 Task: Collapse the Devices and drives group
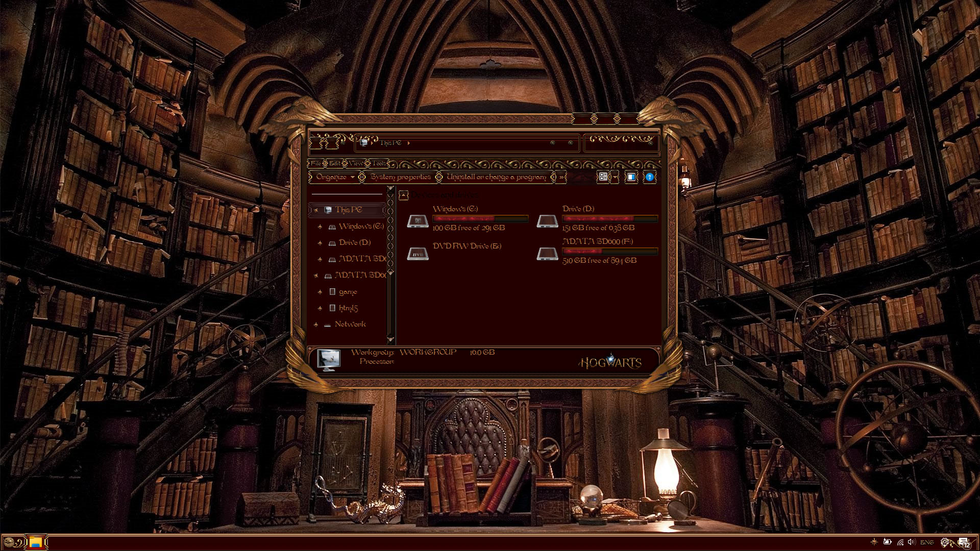pyautogui.click(x=404, y=195)
